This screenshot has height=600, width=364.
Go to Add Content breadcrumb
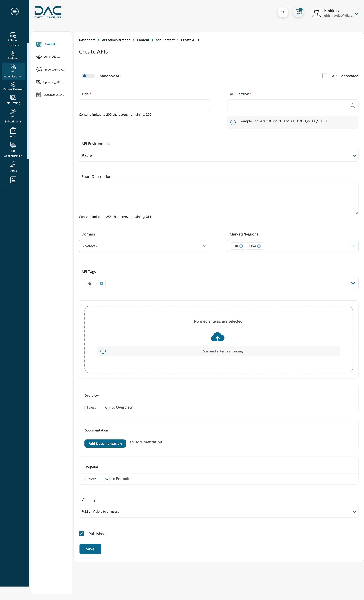click(x=165, y=40)
